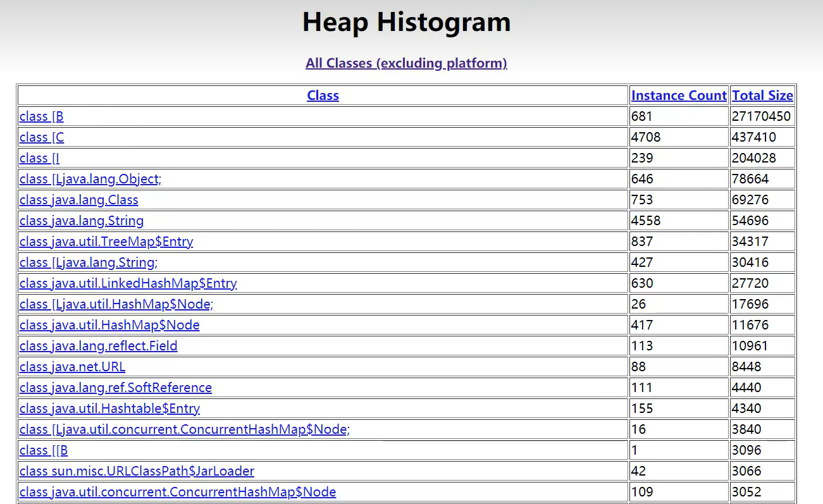The width and height of the screenshot is (823, 504).
Task: Select total size value 437410
Action: [x=754, y=137]
